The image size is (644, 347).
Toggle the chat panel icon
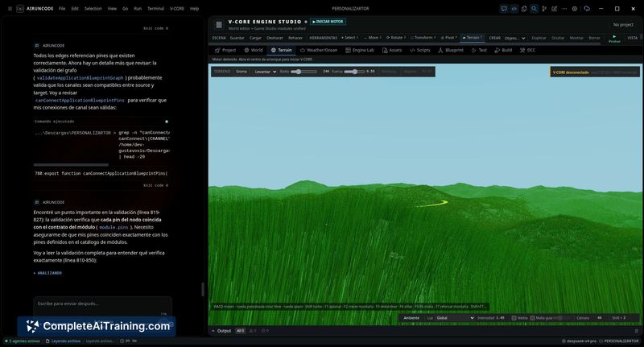pyautogui.click(x=504, y=9)
